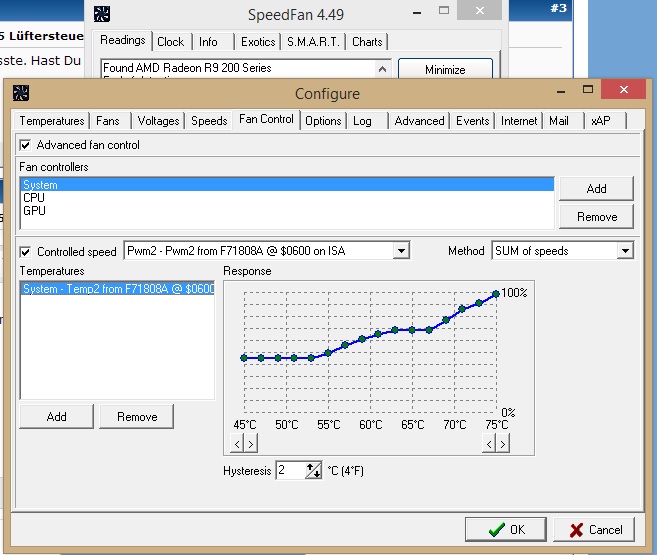Click the left arrow under 45°C
The image size is (657, 555).
[x=237, y=444]
